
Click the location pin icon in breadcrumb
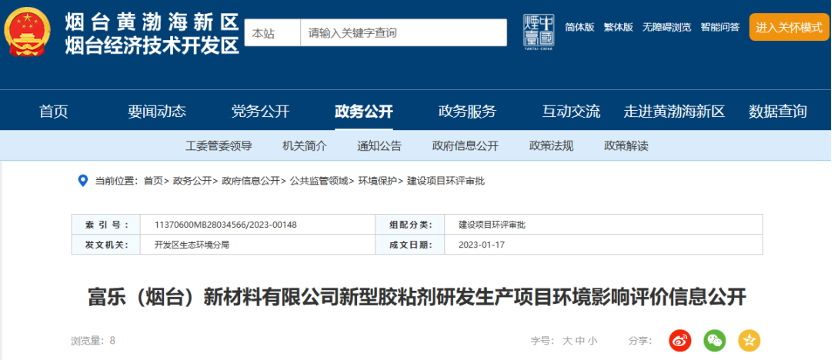pyautogui.click(x=83, y=181)
